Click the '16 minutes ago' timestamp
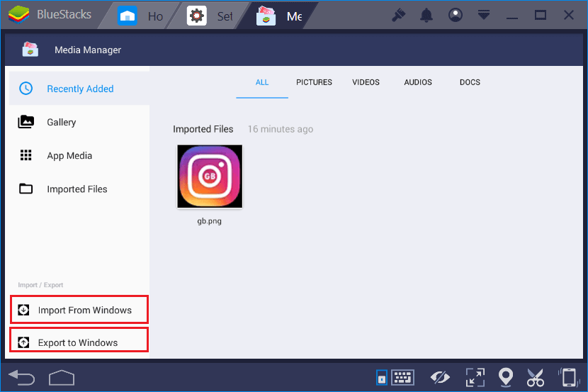 [x=281, y=129]
